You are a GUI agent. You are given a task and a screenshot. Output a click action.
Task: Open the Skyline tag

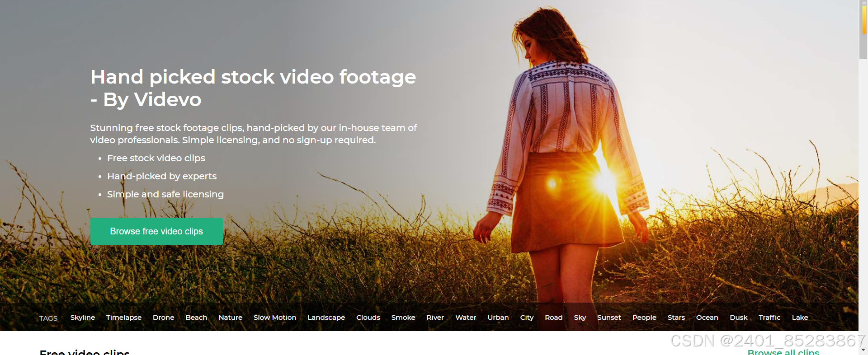83,318
